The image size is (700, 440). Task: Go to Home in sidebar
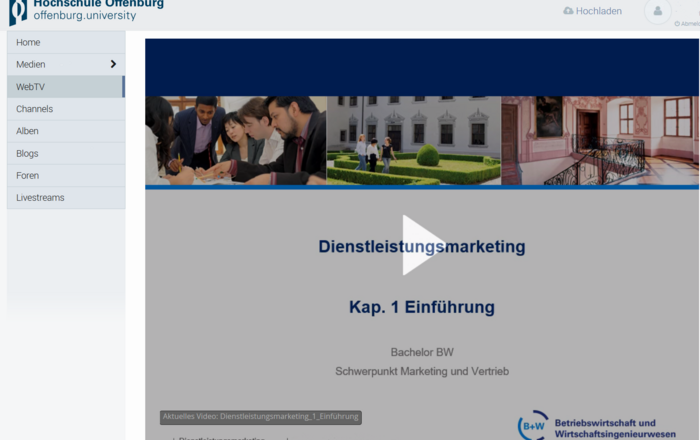click(x=66, y=42)
